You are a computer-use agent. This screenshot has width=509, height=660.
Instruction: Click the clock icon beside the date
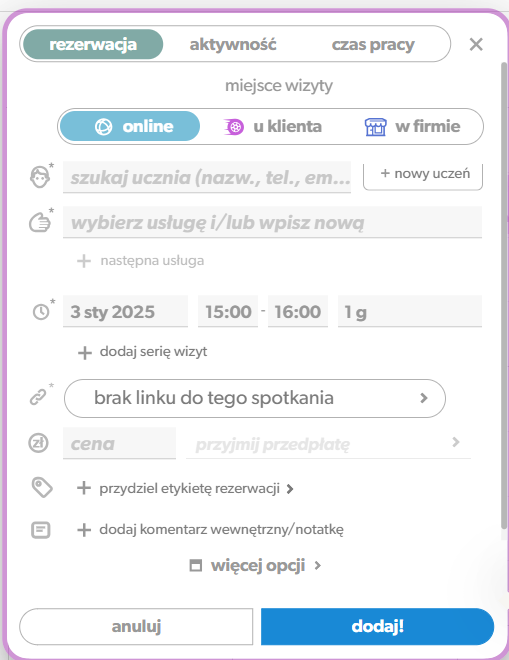point(41,312)
